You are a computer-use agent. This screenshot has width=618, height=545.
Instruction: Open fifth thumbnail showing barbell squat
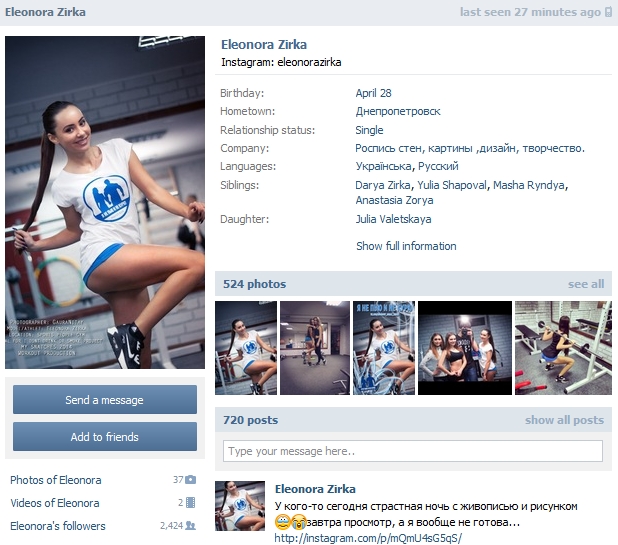(x=564, y=348)
